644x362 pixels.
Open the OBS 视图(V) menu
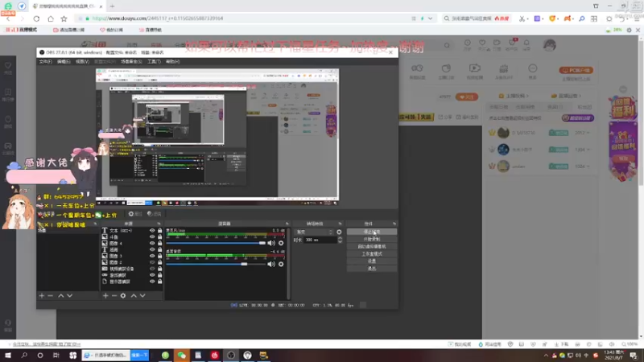(x=82, y=62)
